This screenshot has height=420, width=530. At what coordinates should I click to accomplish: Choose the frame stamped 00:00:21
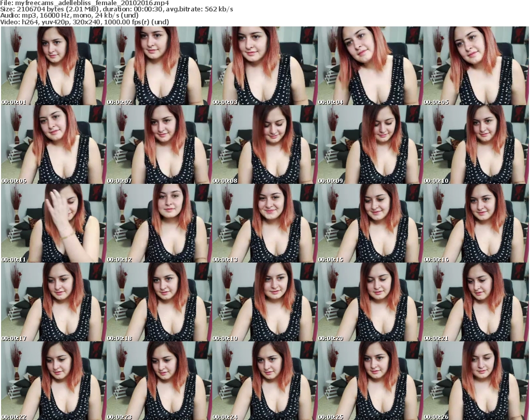(x=476, y=302)
